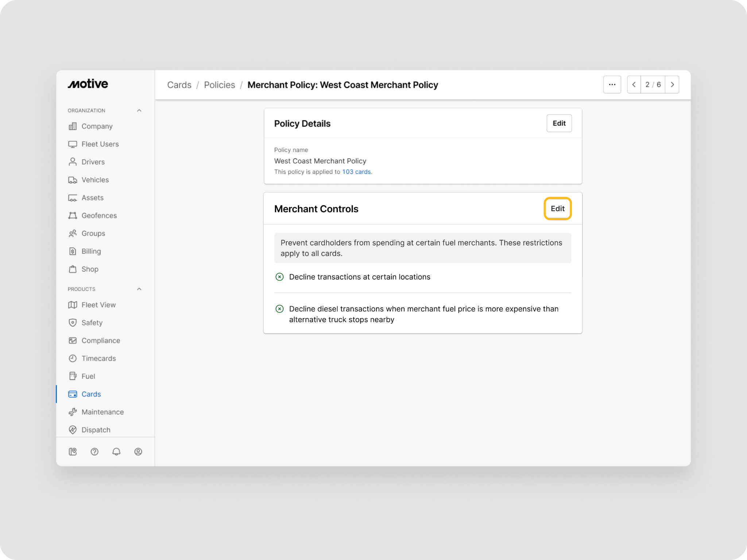
Task: Click the Billing invoice icon
Action: pyautogui.click(x=73, y=251)
